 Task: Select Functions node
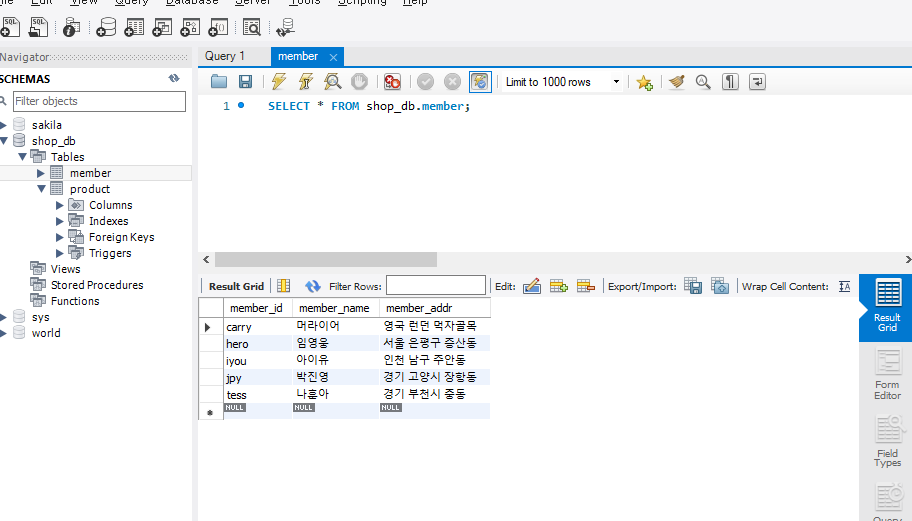[x=75, y=301]
